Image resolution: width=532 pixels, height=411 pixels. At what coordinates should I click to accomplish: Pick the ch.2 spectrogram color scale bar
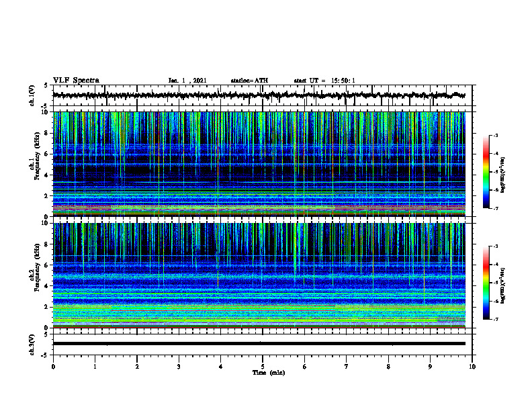click(x=486, y=283)
